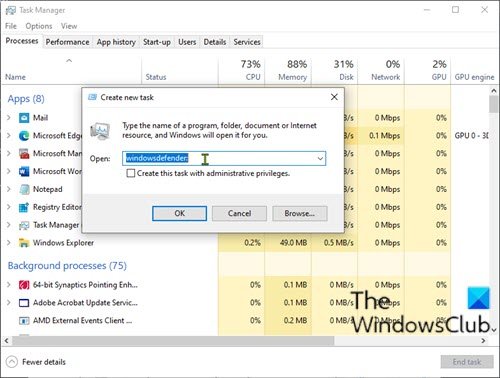The width and height of the screenshot is (500, 378).
Task: Click the Fewer details arrow icon
Action: coord(12,362)
